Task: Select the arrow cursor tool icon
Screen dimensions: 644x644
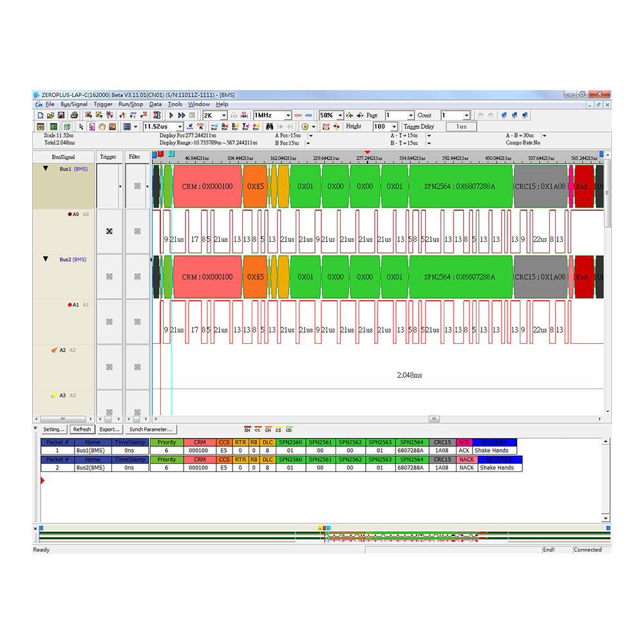Action: 81,126
